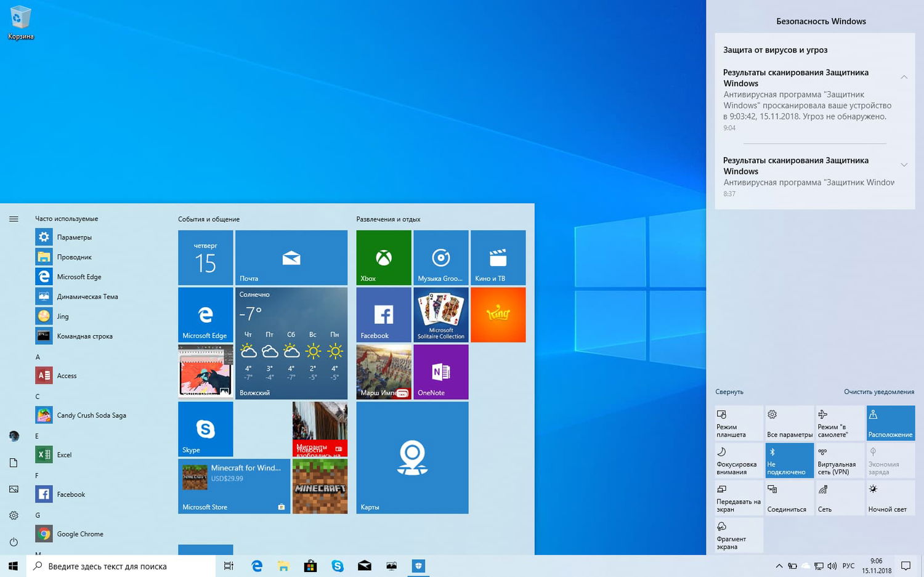Expand the second Защитник Windows scan result
The image size is (924, 577).
[x=904, y=165]
